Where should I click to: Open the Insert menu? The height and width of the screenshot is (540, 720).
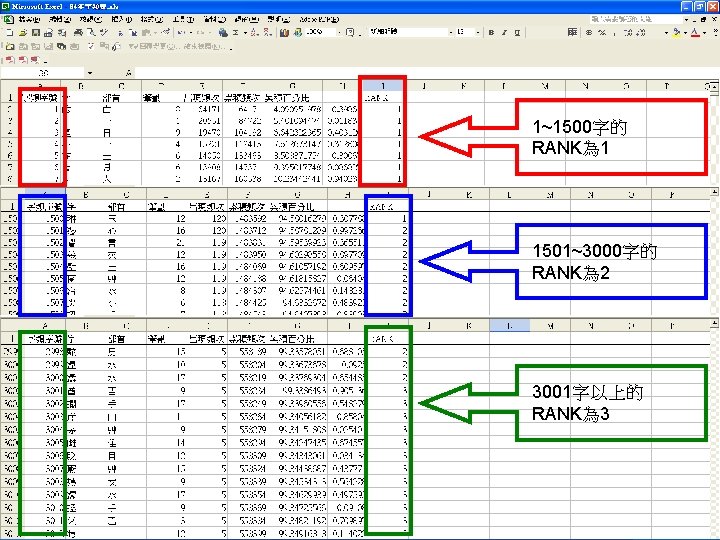point(121,19)
